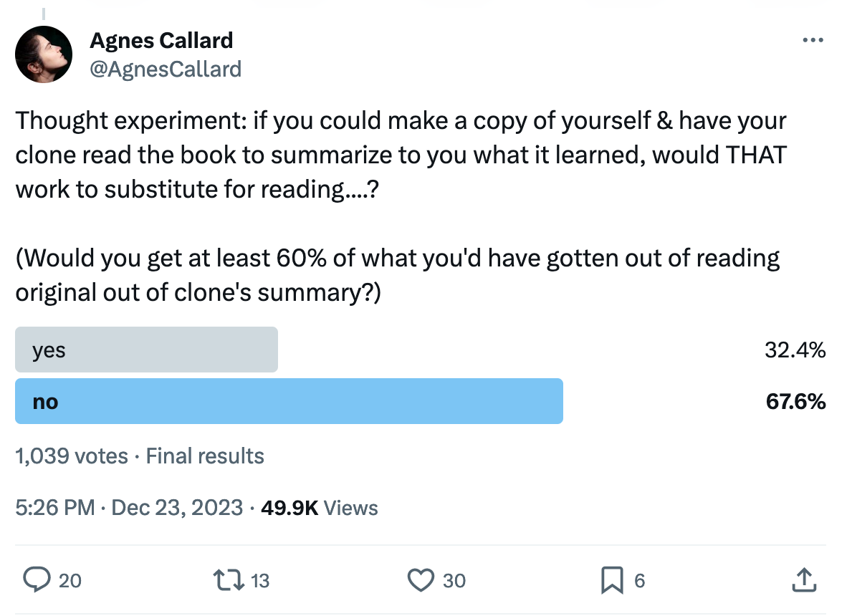This screenshot has height=616, width=847.
Task: Click the thought experiment tweet body text
Action: (401, 155)
